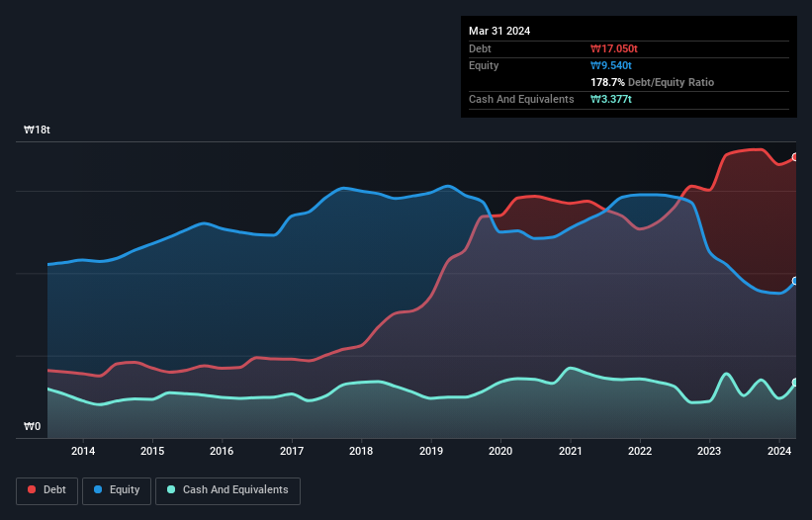The width and height of the screenshot is (812, 520).
Task: Select the 2019 x-axis label
Action: (x=431, y=451)
